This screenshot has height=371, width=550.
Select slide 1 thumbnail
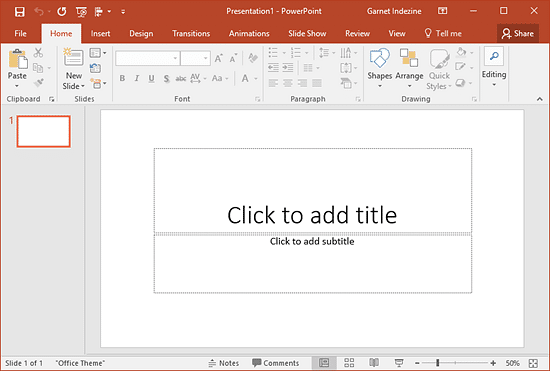[x=43, y=131]
